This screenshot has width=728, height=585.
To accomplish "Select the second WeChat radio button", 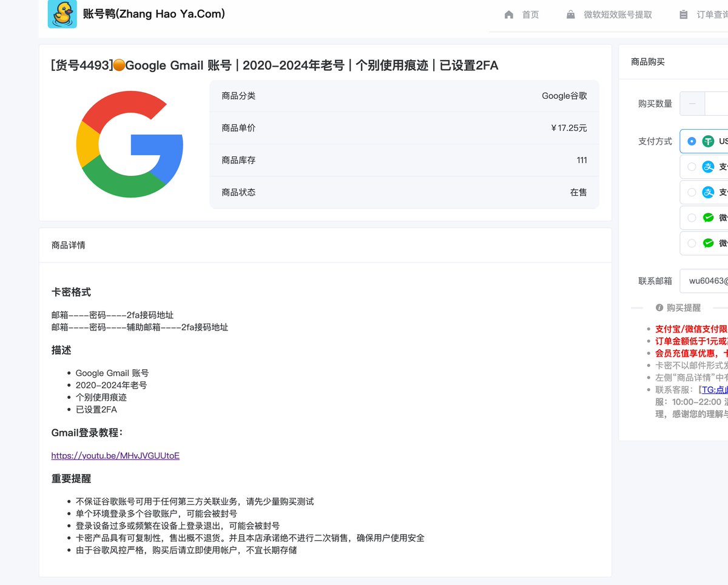I will point(692,243).
